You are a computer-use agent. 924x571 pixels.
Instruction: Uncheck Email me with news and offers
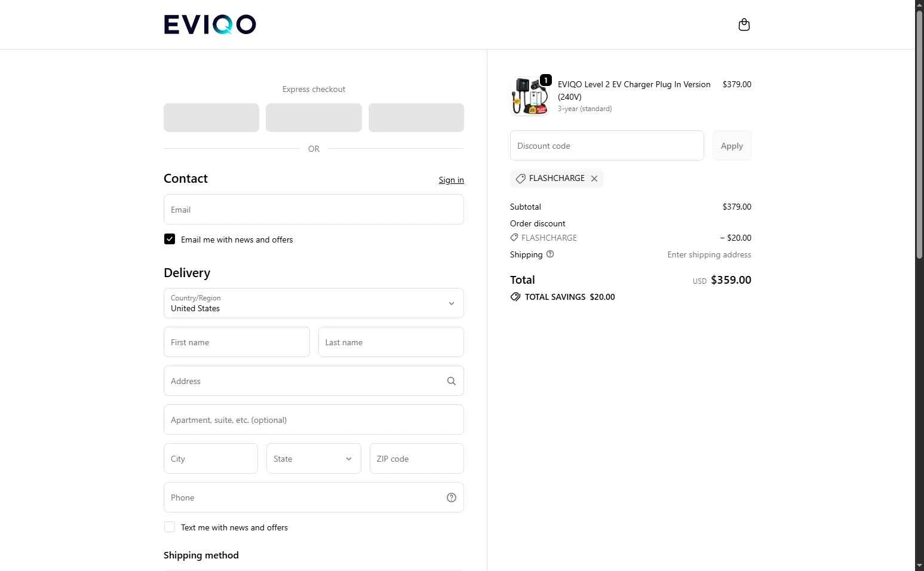tap(170, 239)
